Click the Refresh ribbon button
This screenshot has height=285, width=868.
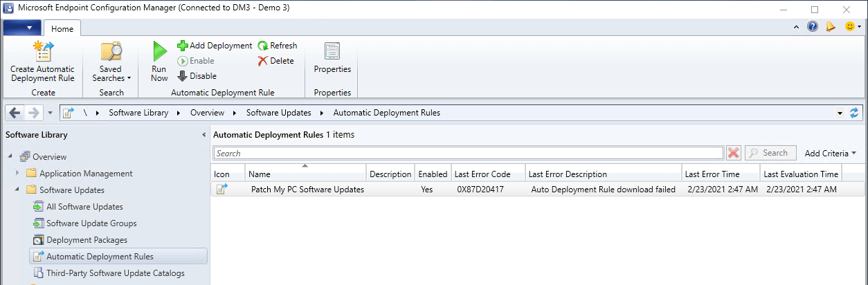tap(277, 46)
